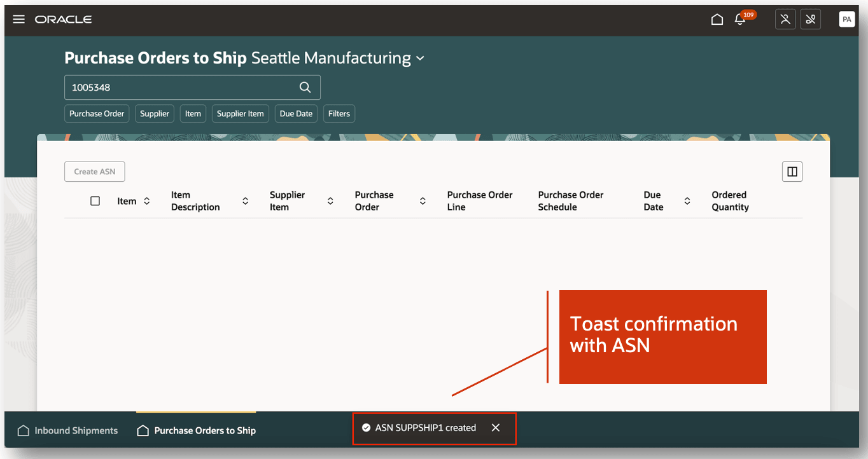Sort by the Due Date column arrows
Image resolution: width=868 pixels, height=459 pixels.
coord(687,201)
